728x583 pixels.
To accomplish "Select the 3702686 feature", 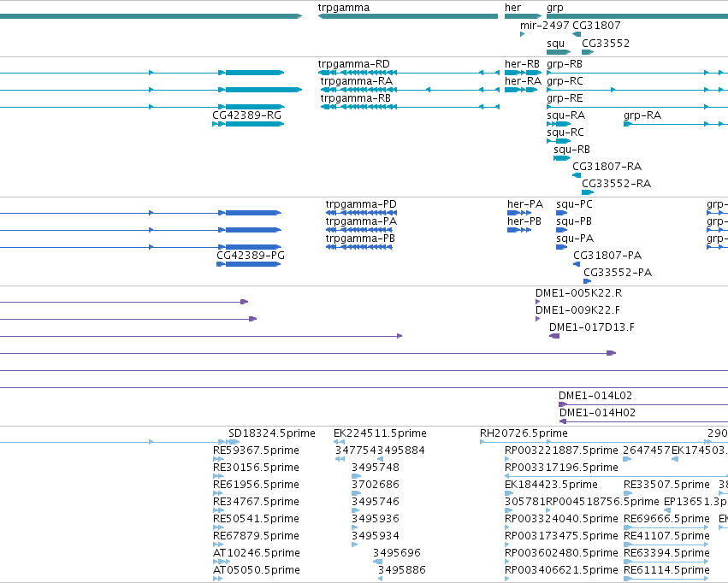I will click(355, 493).
